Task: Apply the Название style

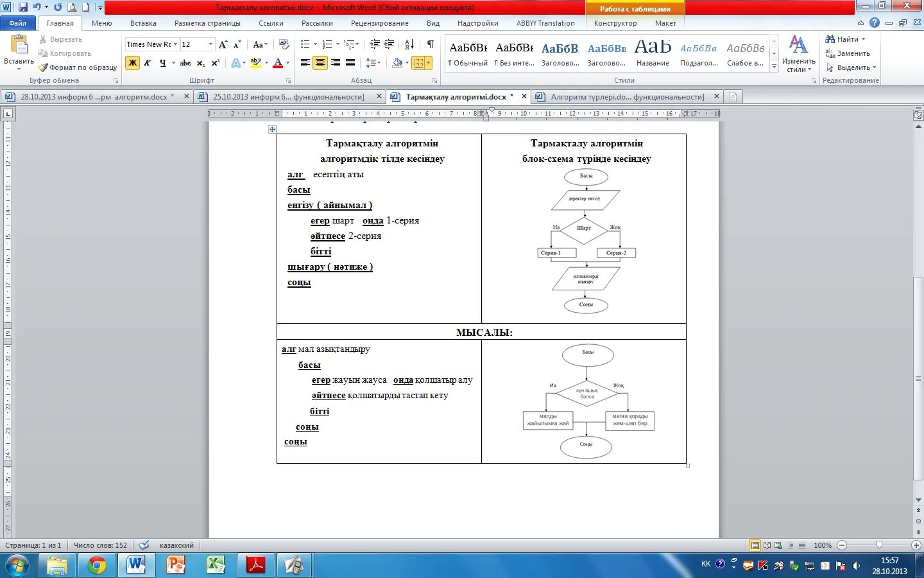Action: tap(653, 52)
